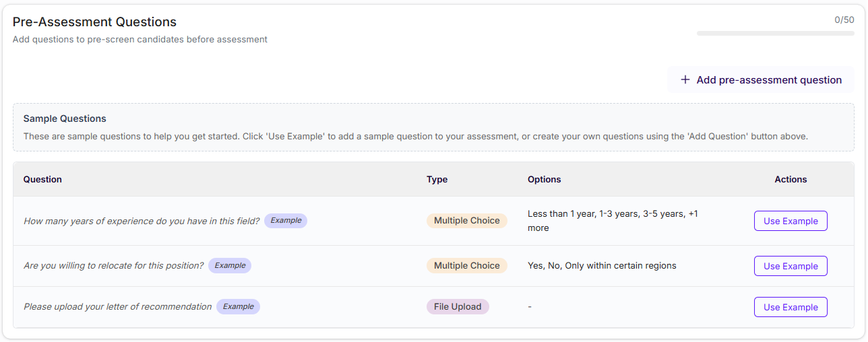Select the Actions column header
Viewport: 868px width, 342px height.
(790, 179)
